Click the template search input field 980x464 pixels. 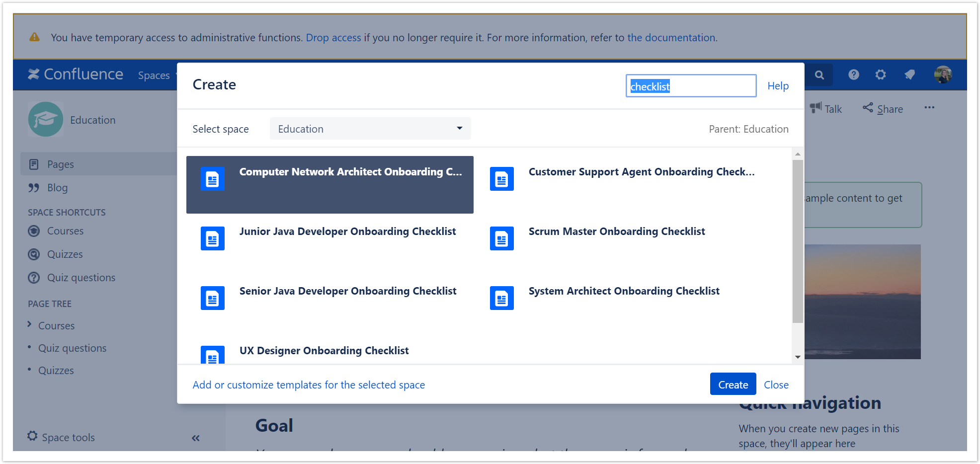(691, 85)
